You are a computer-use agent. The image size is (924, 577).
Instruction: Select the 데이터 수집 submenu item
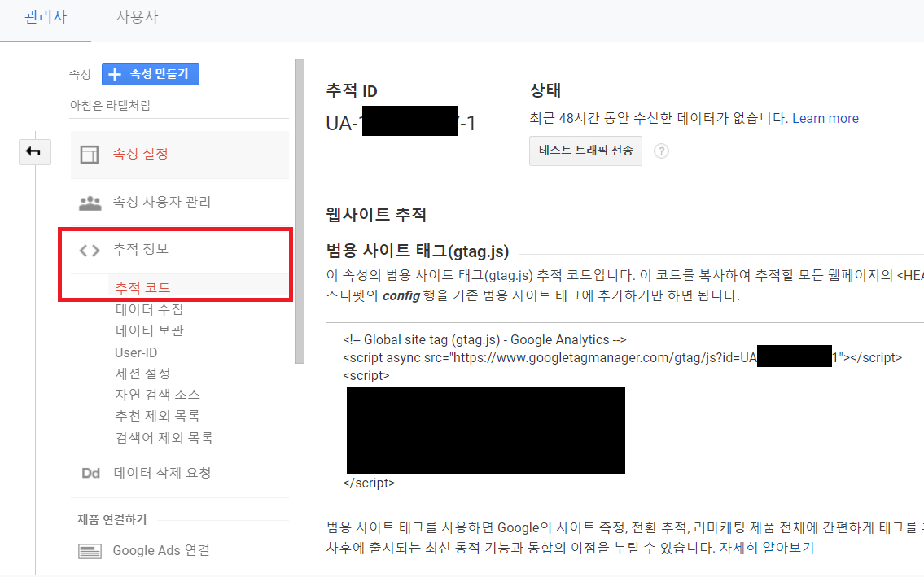tap(149, 308)
